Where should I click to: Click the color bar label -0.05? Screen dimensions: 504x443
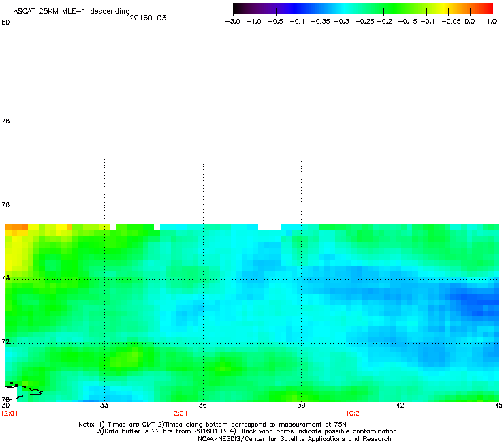coord(451,22)
